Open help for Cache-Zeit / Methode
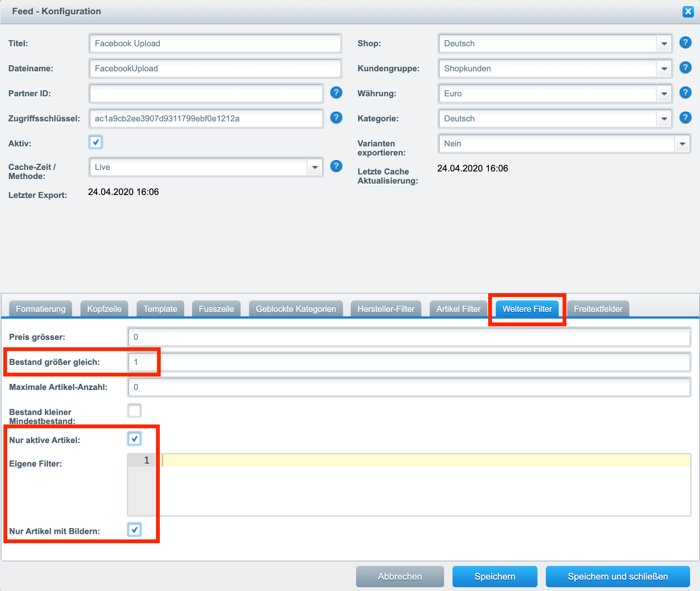Image resolution: width=700 pixels, height=591 pixels. point(336,167)
